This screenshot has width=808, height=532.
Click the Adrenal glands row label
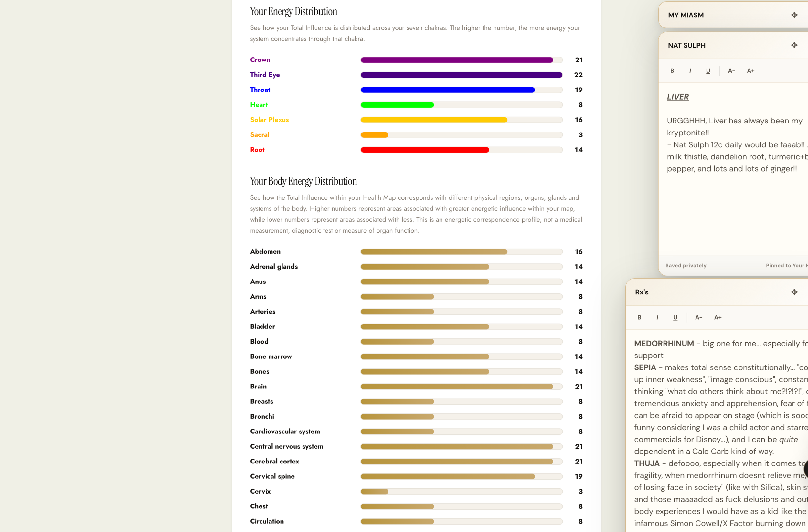[x=274, y=267]
